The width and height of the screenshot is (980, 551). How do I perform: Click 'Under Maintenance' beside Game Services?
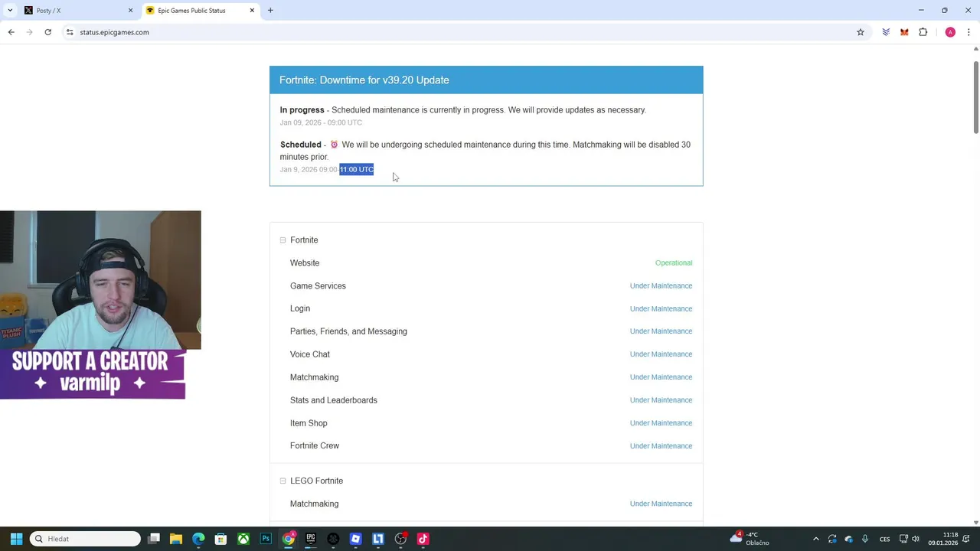click(x=661, y=286)
